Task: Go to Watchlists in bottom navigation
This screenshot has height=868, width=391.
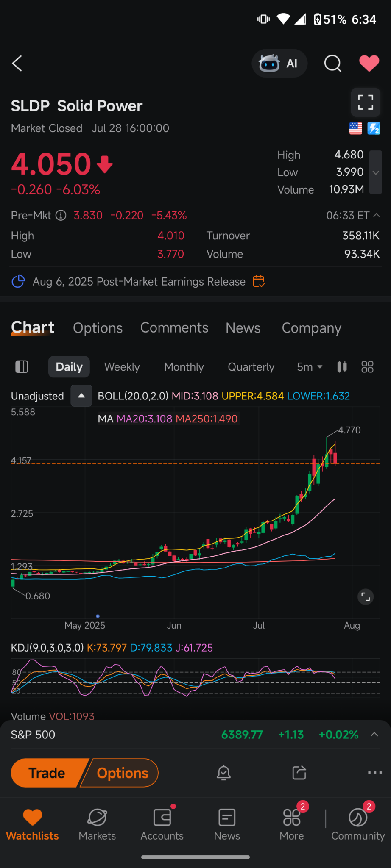Action: (x=33, y=824)
